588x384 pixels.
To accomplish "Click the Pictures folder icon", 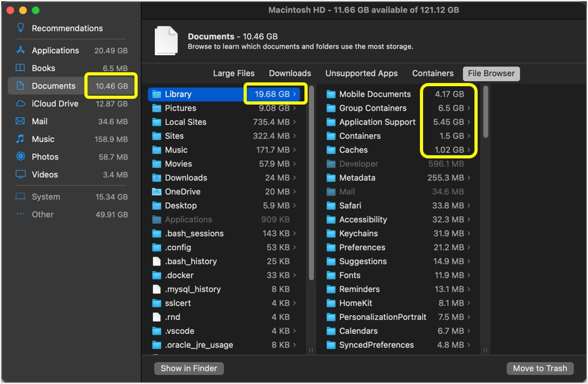I will [x=157, y=108].
